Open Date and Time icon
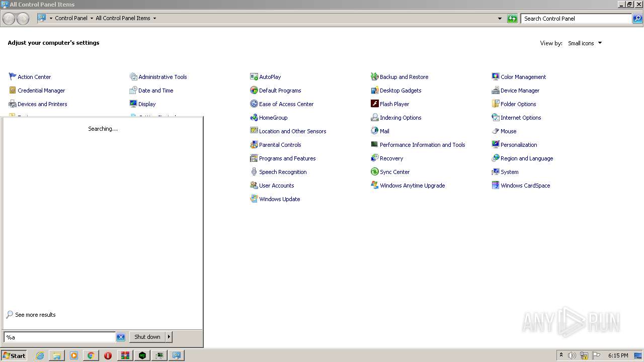The height and width of the screenshot is (362, 644). pos(133,90)
